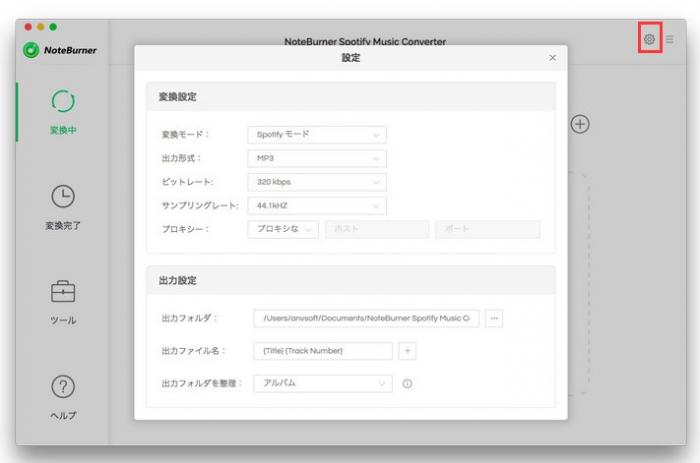The width and height of the screenshot is (700, 463).
Task: Click the 変換設定 section header
Action: tap(351, 96)
